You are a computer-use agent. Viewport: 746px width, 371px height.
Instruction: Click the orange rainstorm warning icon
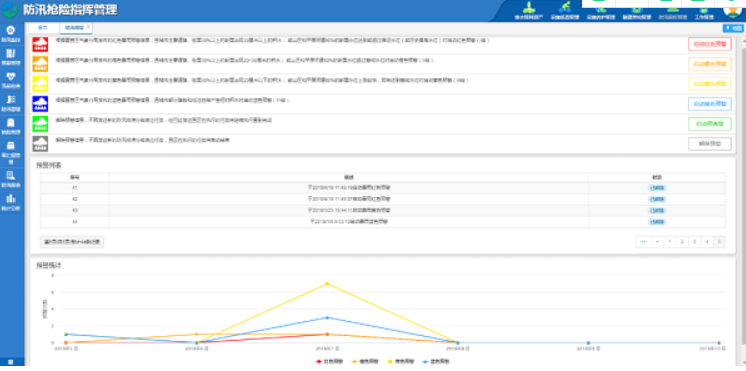pos(40,64)
